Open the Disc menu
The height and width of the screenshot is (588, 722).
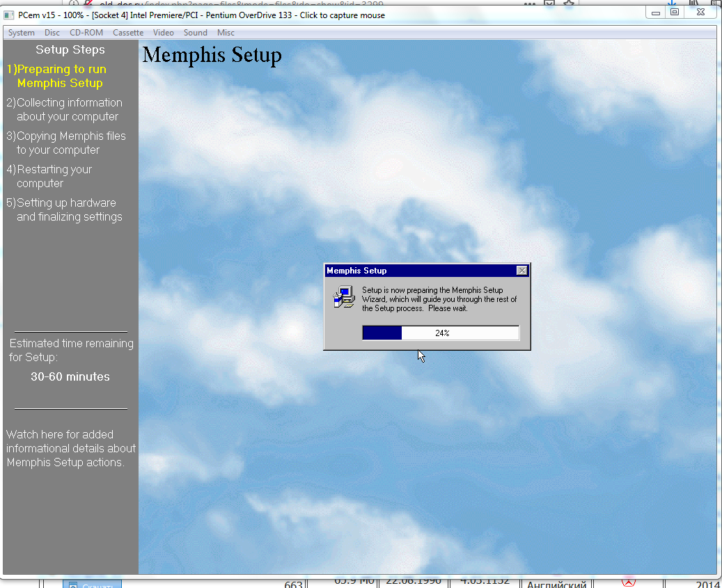click(52, 33)
